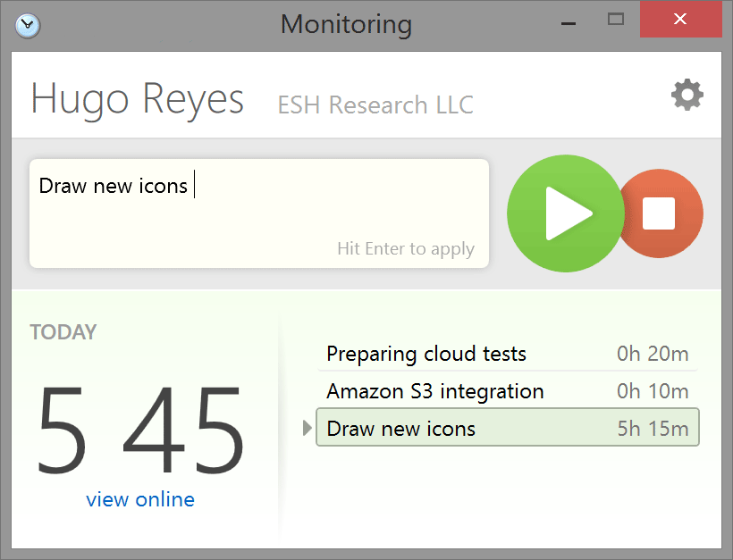
Task: Click the clock app icon in title bar
Action: click(28, 26)
